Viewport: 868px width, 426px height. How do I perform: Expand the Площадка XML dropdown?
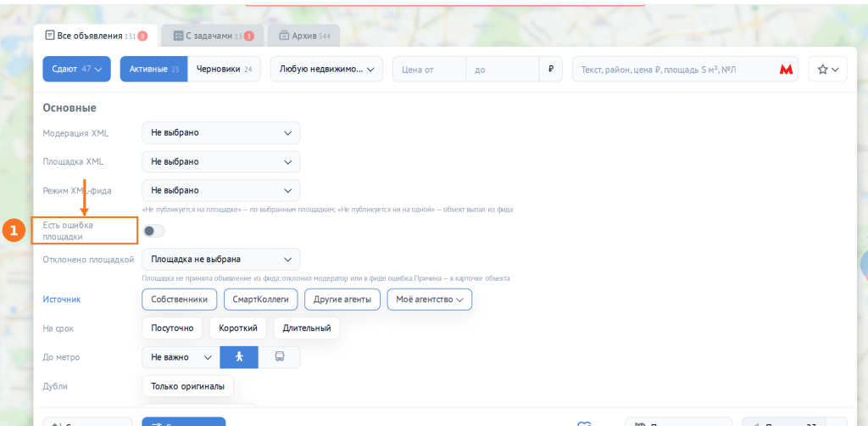pyautogui.click(x=221, y=162)
